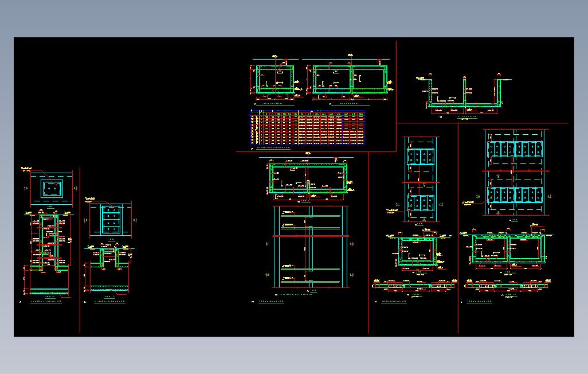Select the lower six-panel grate in far-right plan
Screen dimensions: 588x374
coord(515,195)
